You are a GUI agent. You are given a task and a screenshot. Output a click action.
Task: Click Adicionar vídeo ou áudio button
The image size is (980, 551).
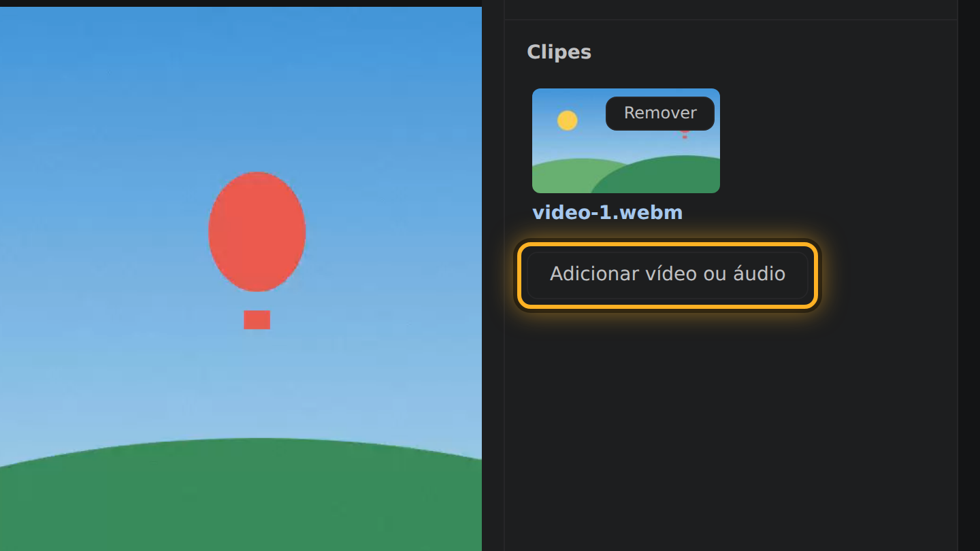tap(668, 274)
